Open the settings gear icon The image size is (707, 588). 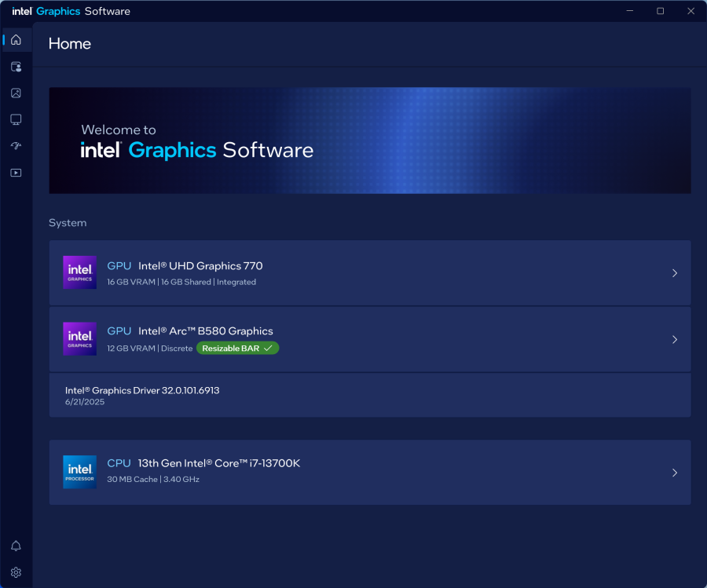[16, 572]
